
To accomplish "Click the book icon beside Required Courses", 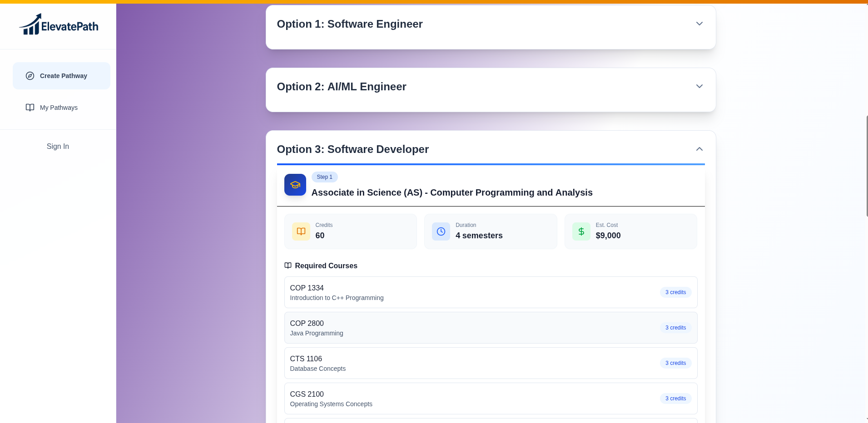I will [x=288, y=266].
